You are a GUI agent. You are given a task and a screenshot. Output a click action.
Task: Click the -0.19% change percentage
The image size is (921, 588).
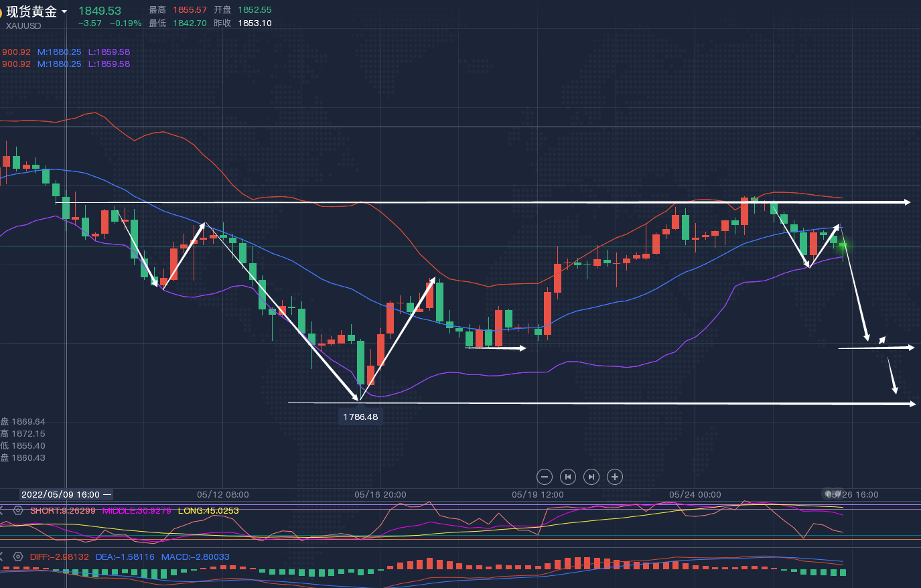126,23
